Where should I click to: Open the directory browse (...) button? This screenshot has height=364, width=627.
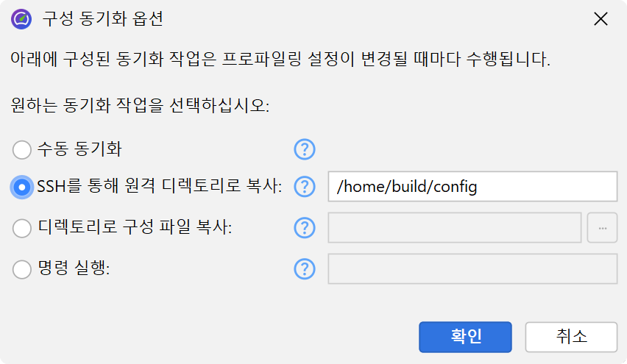602,228
